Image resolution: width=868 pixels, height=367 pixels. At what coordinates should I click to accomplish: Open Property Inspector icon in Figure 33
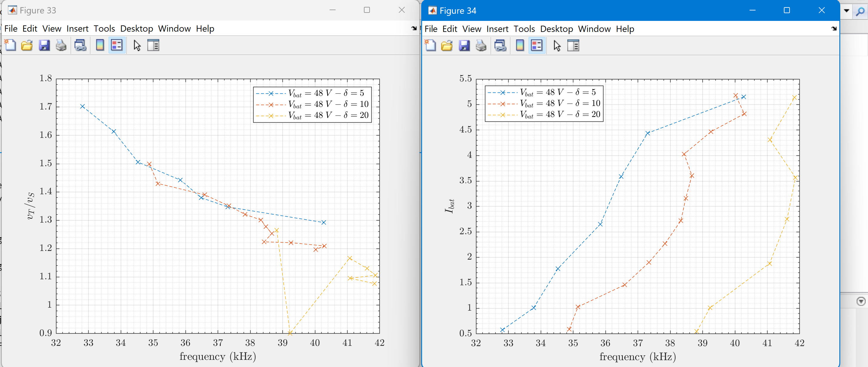click(153, 45)
